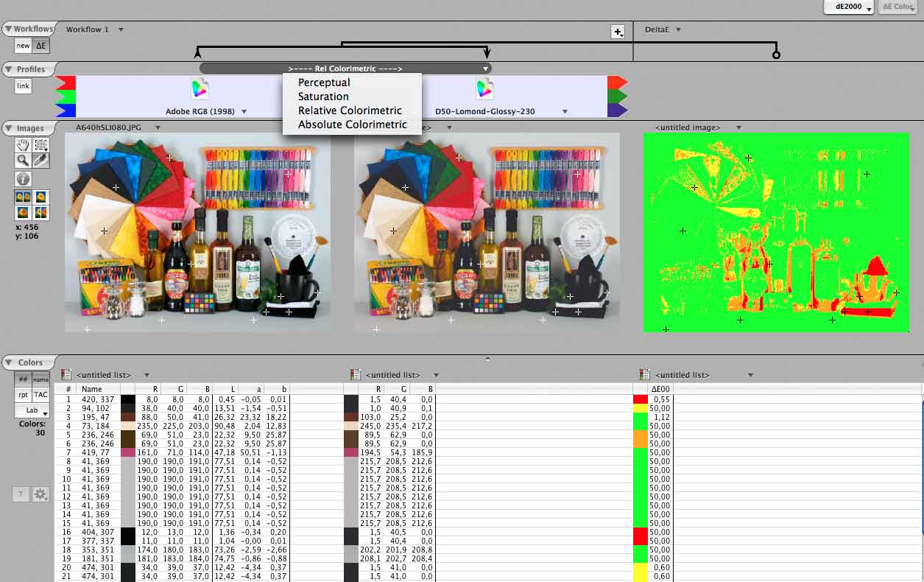The width and height of the screenshot is (924, 582).
Task: Toggle the name column button
Action: pyautogui.click(x=40, y=379)
